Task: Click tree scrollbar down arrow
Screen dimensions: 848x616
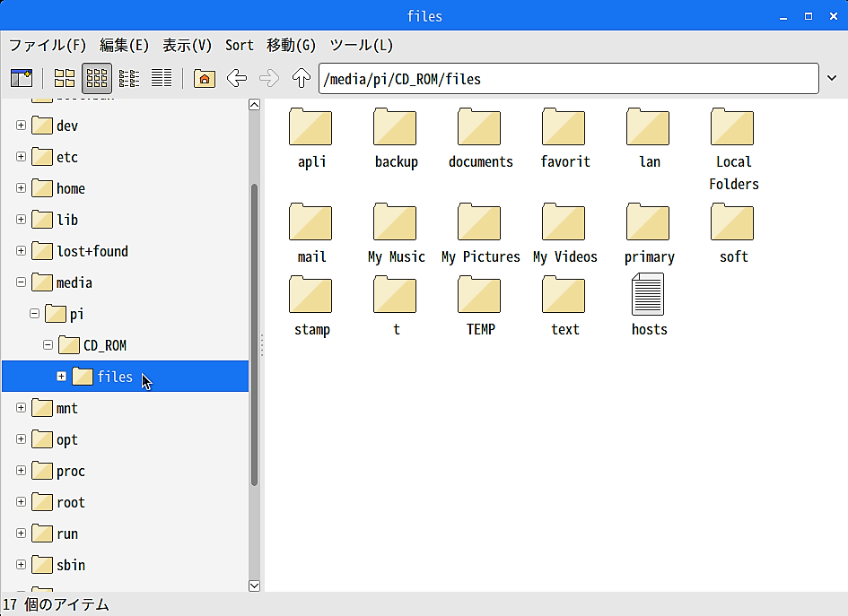Action: coord(254,586)
